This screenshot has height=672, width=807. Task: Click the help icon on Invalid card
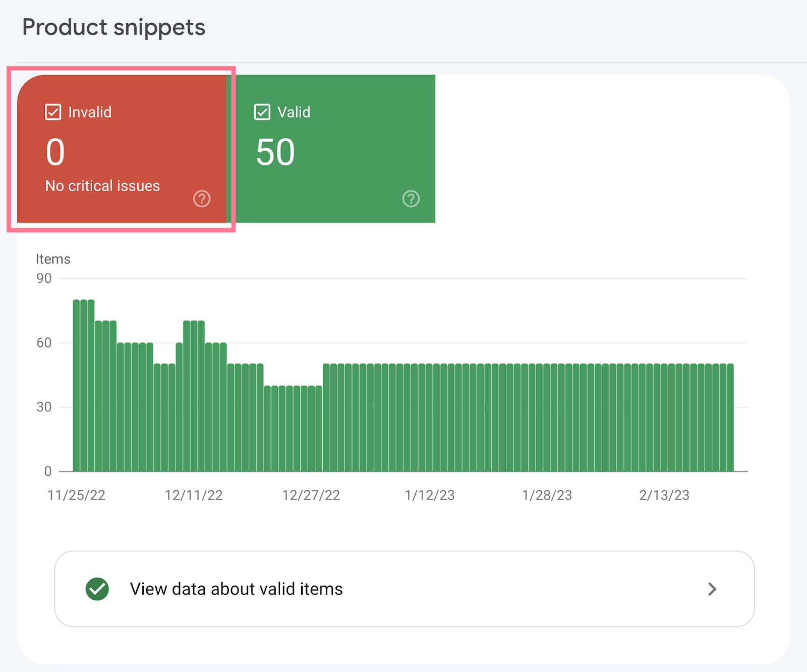[202, 199]
